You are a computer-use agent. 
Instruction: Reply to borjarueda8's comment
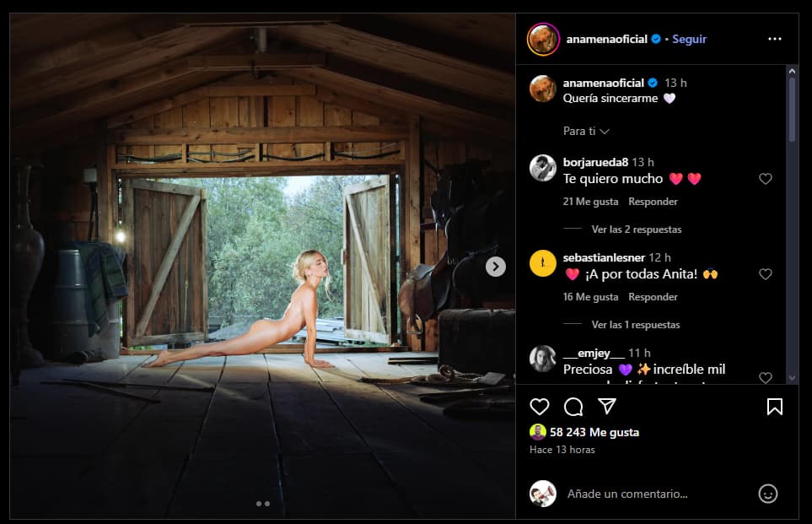click(x=653, y=202)
